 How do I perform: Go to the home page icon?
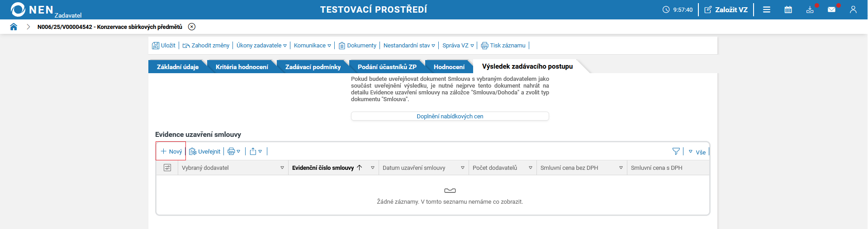(x=14, y=27)
